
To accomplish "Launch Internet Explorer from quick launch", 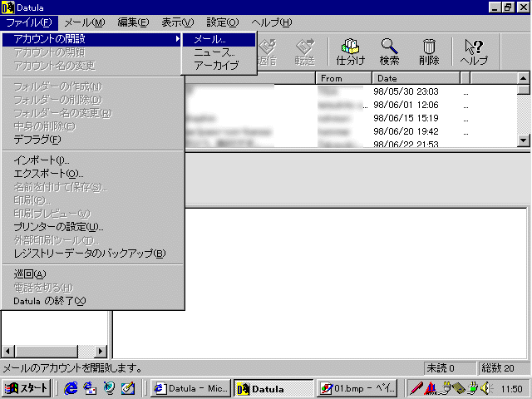I will point(71,388).
